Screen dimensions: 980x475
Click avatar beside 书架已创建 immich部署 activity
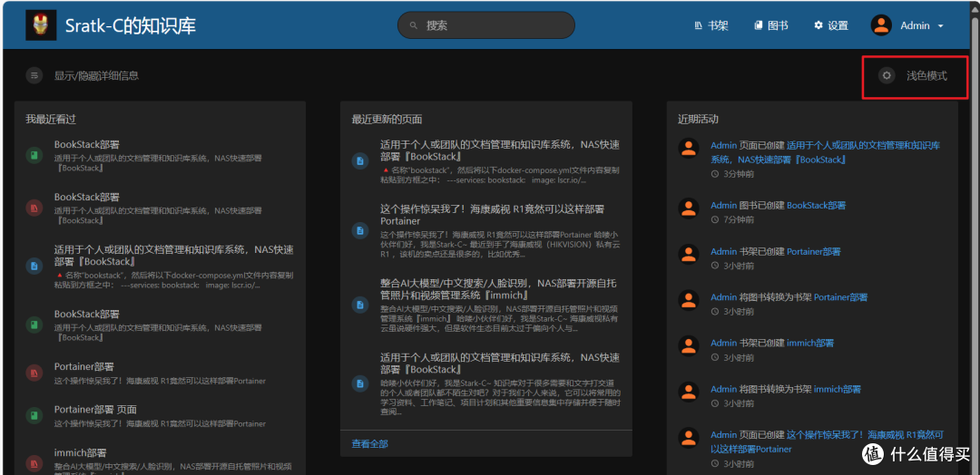click(688, 345)
